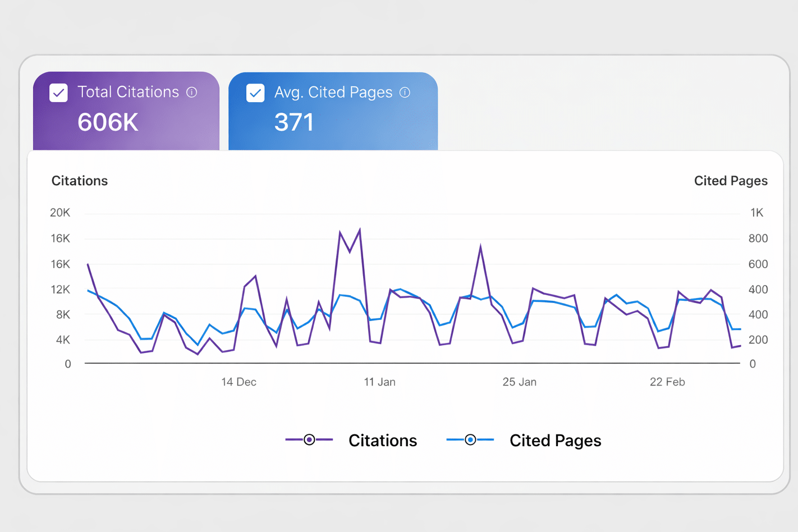The image size is (798, 532).
Task: Select the Avg. Cited Pages card
Action: [x=333, y=109]
